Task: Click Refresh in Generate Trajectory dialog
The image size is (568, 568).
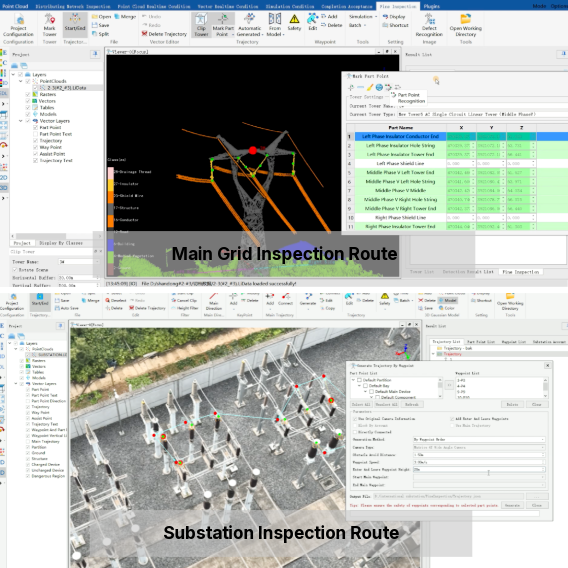Action: [x=412, y=404]
